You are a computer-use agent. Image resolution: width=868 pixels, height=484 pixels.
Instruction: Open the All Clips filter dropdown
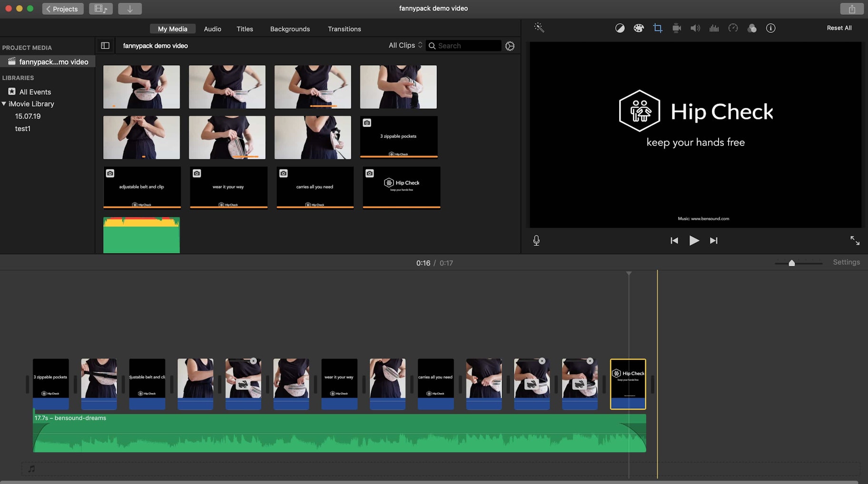(x=405, y=45)
